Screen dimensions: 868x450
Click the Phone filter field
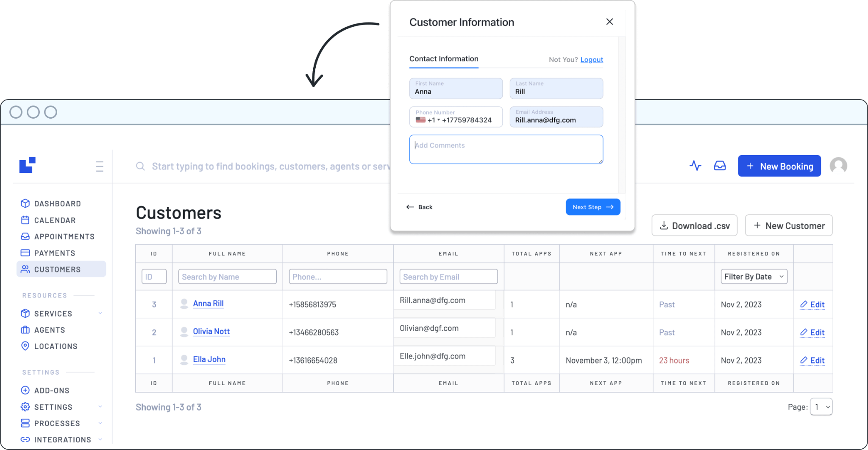point(338,277)
